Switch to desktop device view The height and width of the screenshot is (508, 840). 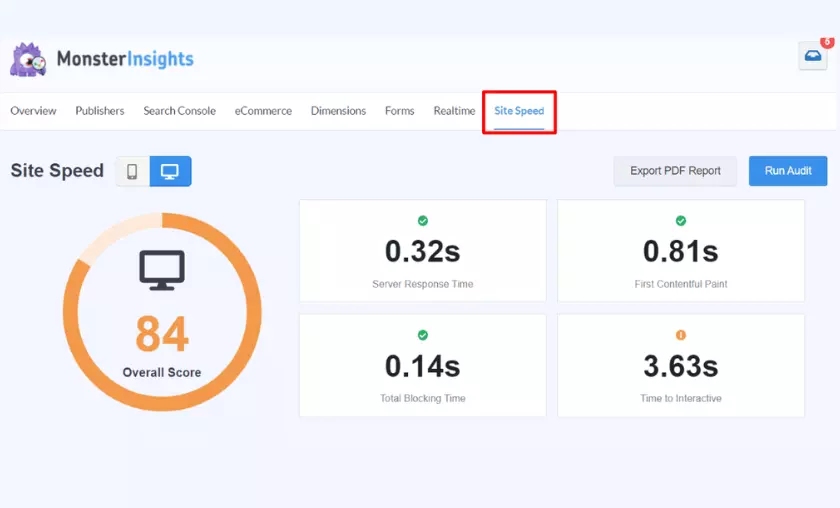tap(170, 171)
